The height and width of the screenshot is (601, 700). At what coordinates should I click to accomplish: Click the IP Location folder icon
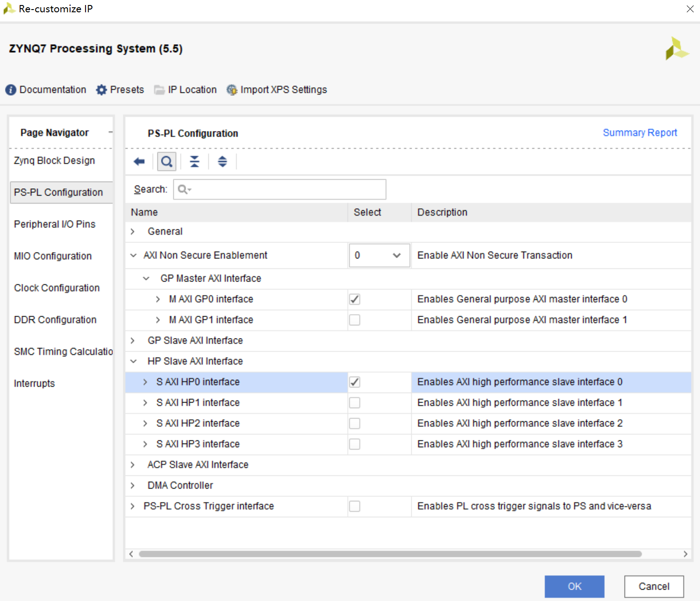coord(159,90)
